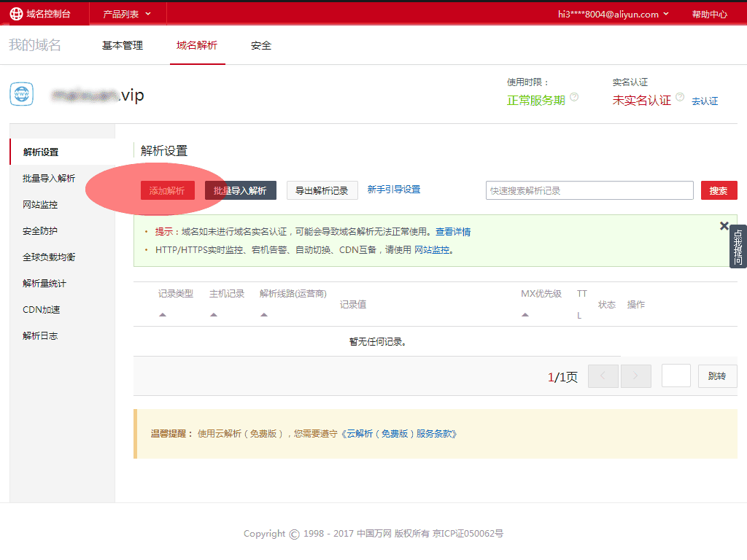Open 查看详情 link in tip
This screenshot has width=747, height=560.
pos(453,231)
